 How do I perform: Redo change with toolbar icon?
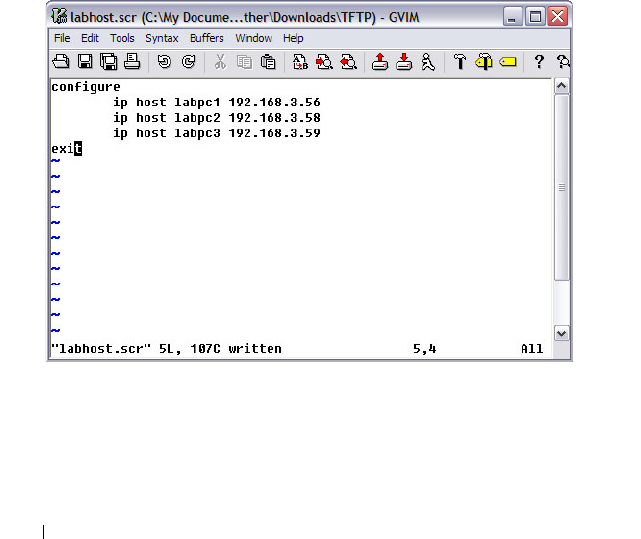point(188,62)
